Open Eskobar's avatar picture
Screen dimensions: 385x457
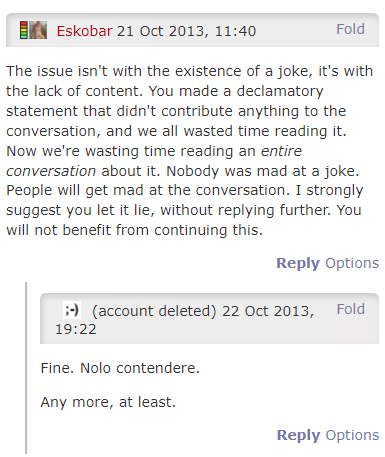pos(38,30)
